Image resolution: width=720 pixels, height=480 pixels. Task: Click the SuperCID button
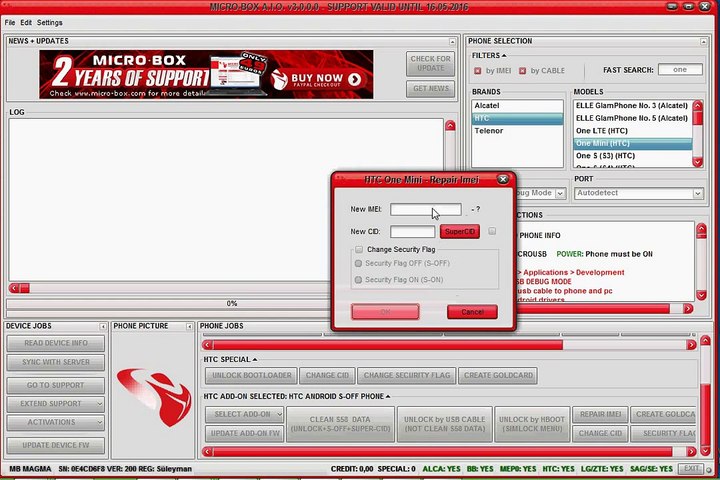click(x=460, y=232)
